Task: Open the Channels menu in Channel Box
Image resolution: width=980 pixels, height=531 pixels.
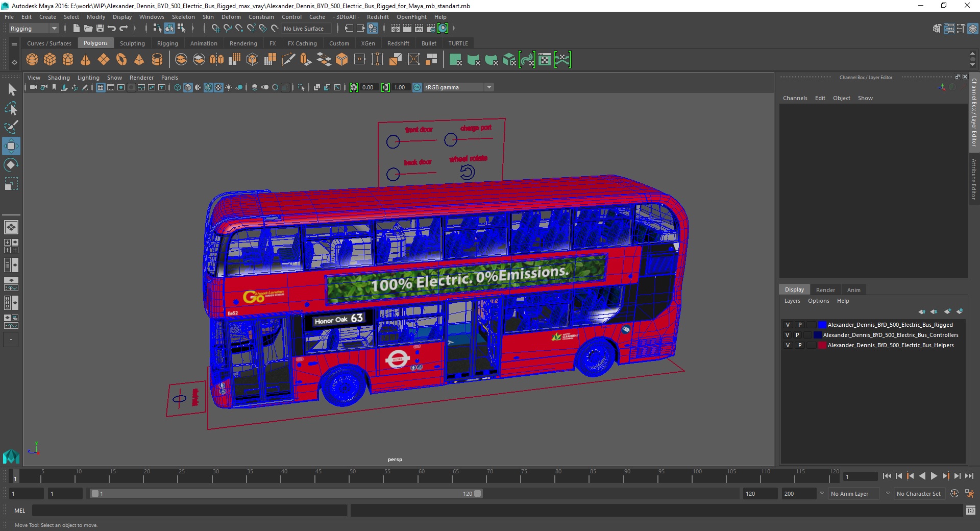Action: click(x=795, y=98)
